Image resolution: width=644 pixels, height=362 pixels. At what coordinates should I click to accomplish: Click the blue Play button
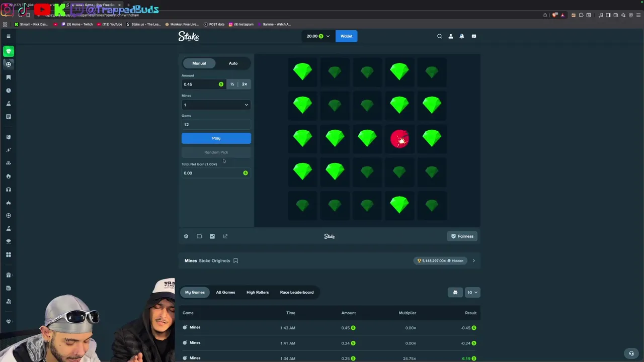[216, 138]
